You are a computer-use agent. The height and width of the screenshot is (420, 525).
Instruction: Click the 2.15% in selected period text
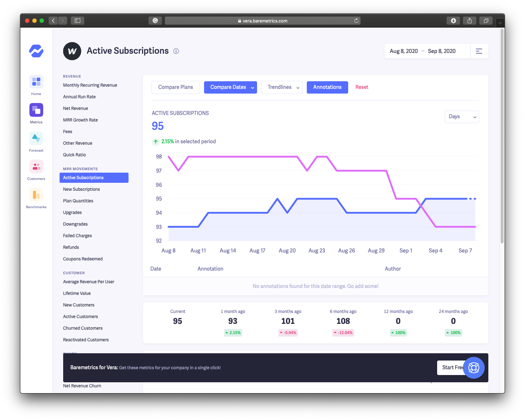188,142
